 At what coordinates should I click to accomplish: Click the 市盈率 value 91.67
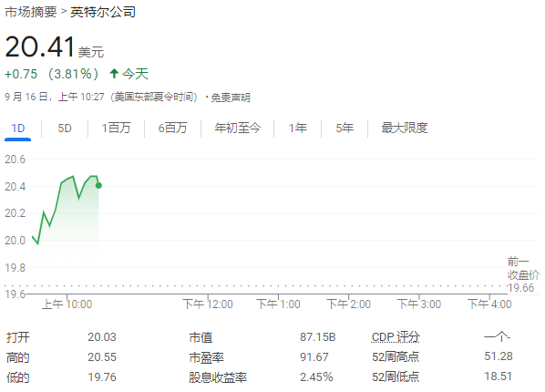314,356
